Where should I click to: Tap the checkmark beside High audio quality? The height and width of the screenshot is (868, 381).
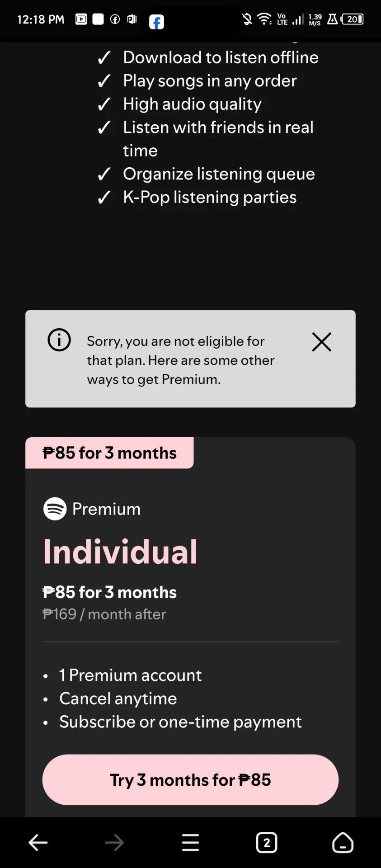(x=104, y=104)
